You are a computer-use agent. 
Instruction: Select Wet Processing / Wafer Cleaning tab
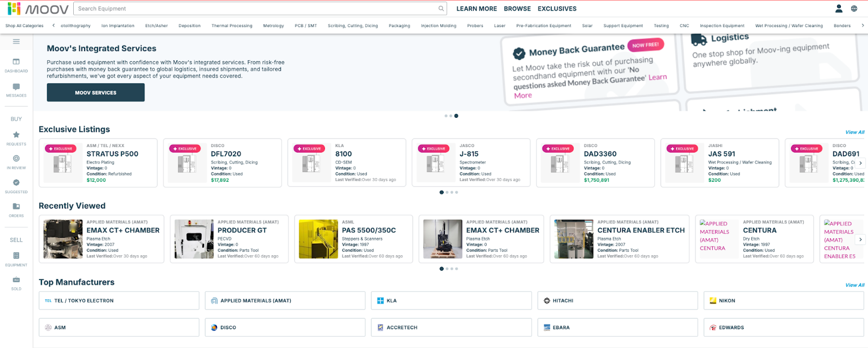789,26
